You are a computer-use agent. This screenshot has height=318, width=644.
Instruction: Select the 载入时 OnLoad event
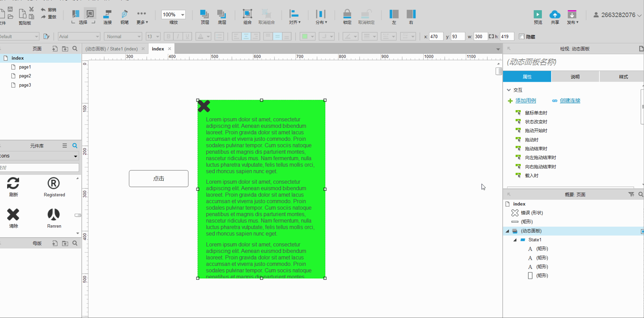click(532, 176)
